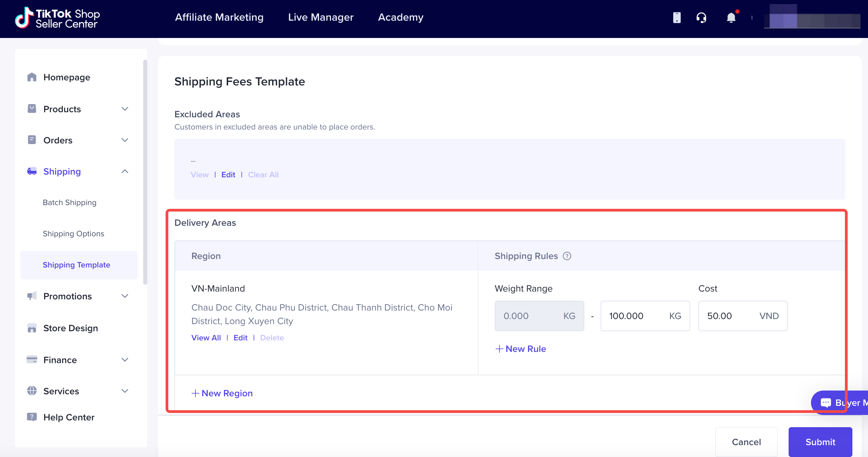Viewport: 868px width, 457px height.
Task: Click the TikTok Shop Seller Center logo
Action: click(x=57, y=18)
